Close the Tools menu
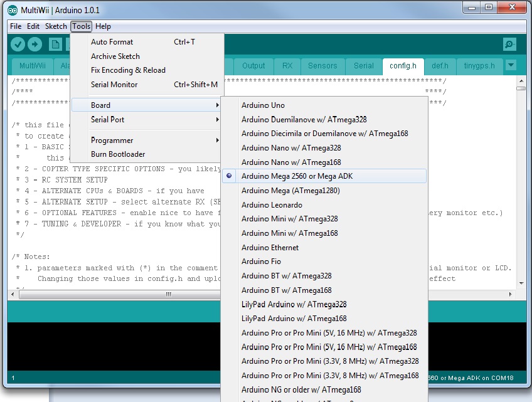The image size is (532, 402). tap(82, 26)
